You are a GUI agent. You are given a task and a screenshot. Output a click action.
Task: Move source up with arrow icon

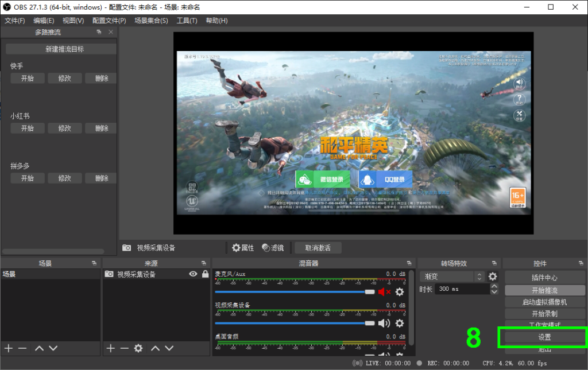coord(155,348)
